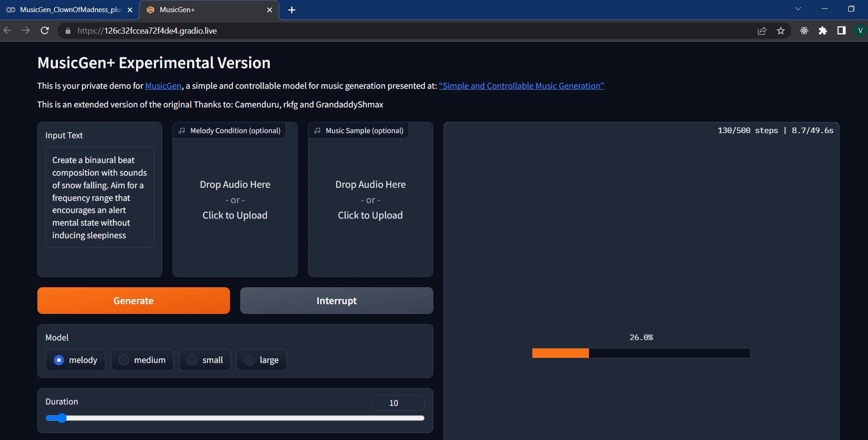This screenshot has height=440, width=868.
Task: Reload the page using the refresh icon
Action: pyautogui.click(x=45, y=30)
